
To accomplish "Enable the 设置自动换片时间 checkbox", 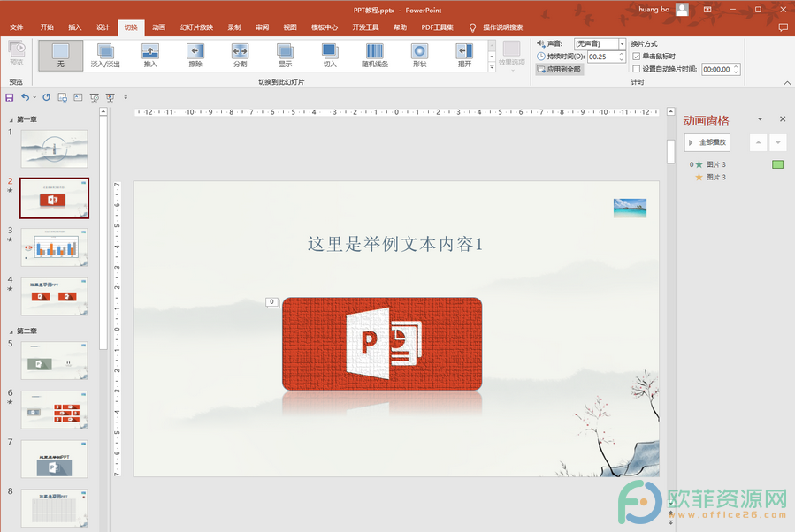I will pyautogui.click(x=637, y=69).
